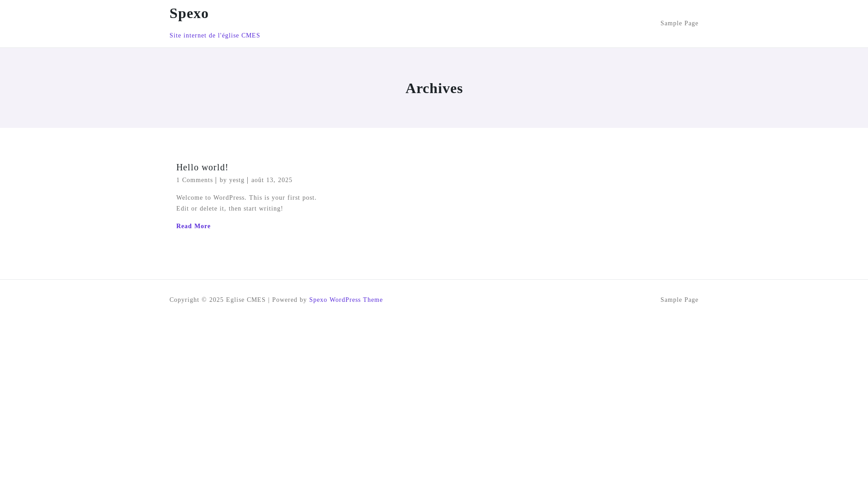The width and height of the screenshot is (868, 488).
Task: Visit the Spexo WordPress Theme link
Action: 346,300
